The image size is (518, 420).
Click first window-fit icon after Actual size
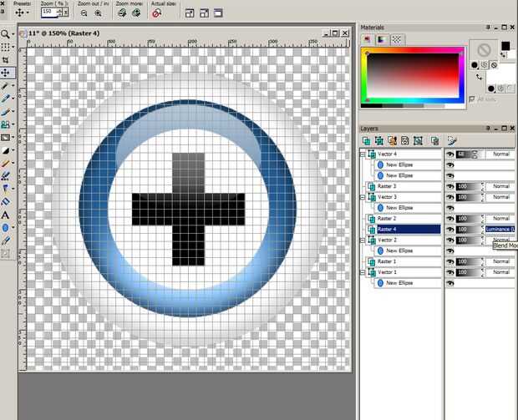(190, 13)
